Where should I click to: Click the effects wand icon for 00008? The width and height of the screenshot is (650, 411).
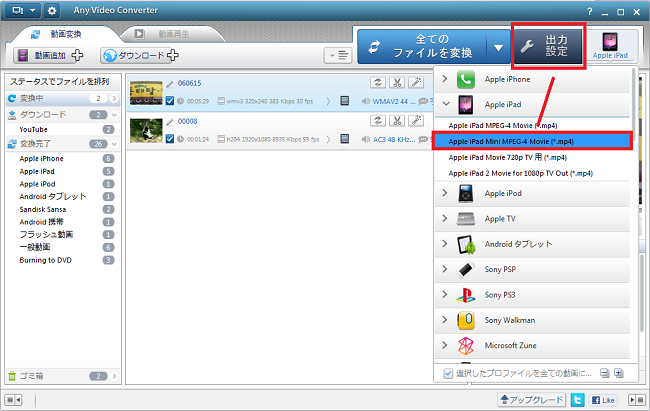416,121
